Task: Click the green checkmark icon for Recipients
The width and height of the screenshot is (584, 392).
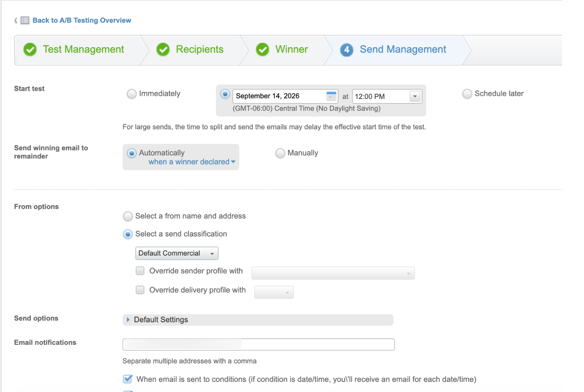Action: [x=163, y=49]
